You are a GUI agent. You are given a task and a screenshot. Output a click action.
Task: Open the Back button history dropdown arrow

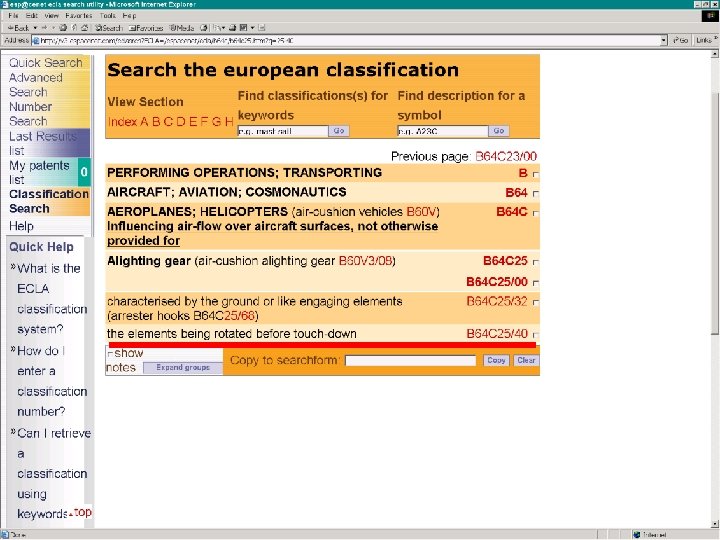(35, 28)
